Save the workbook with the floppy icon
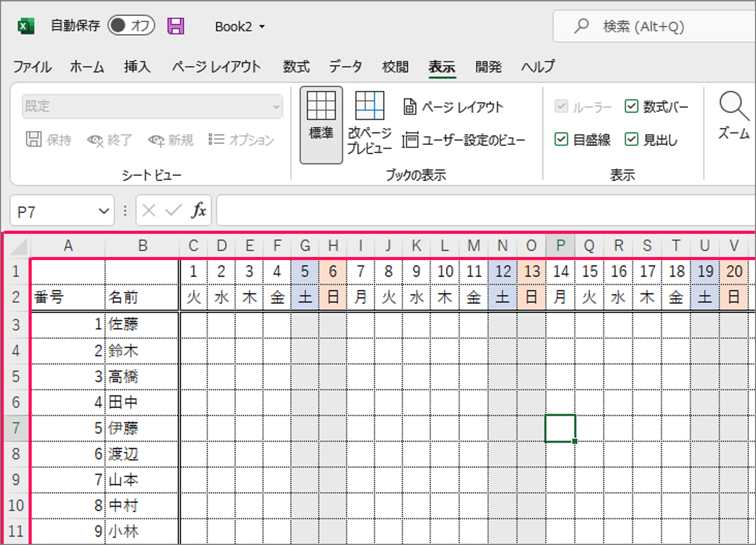 [x=176, y=26]
